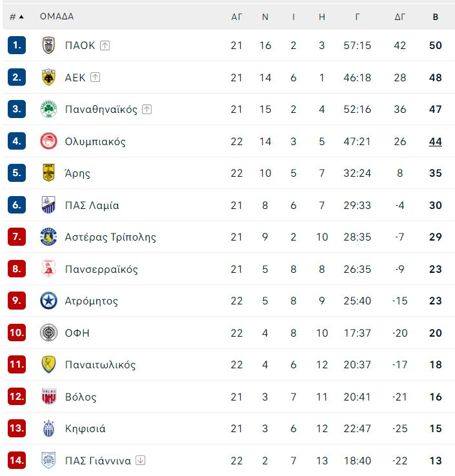Sort standings by the Β points header

click(x=435, y=17)
